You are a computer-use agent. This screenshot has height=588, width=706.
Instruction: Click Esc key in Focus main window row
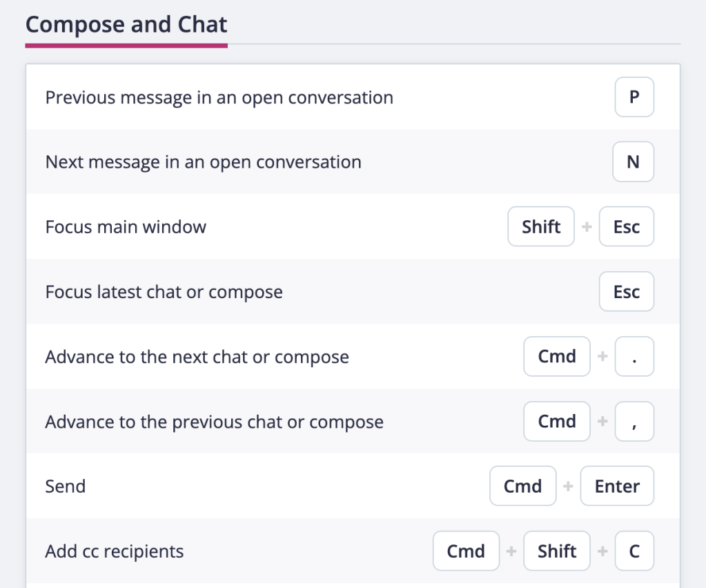(626, 227)
